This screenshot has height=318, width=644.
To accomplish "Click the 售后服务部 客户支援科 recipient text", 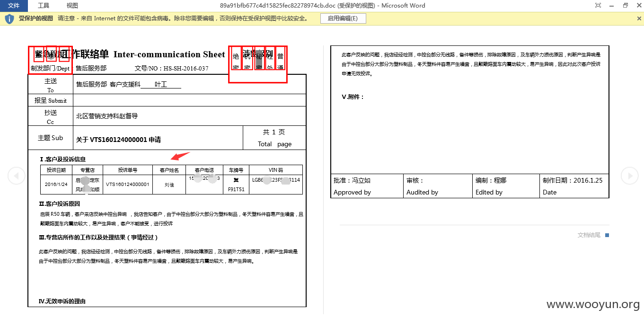I will (x=108, y=84).
